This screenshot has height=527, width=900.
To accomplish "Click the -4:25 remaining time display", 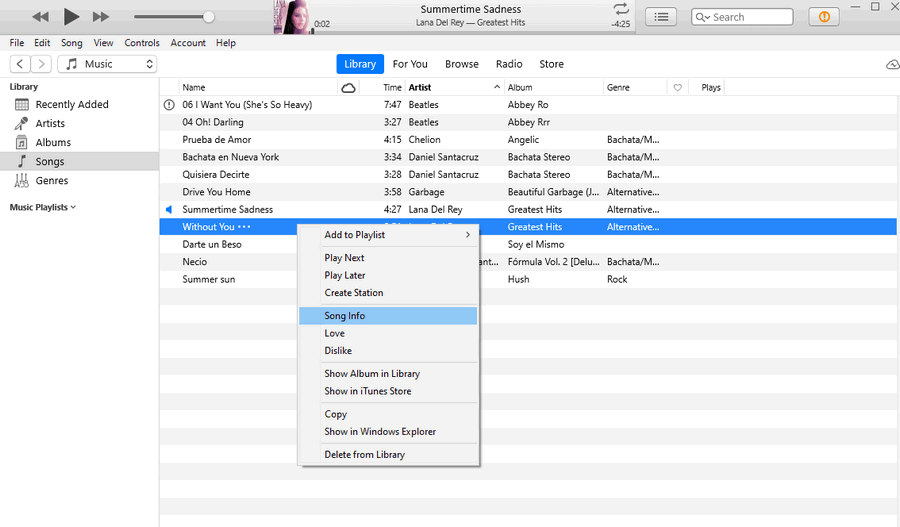I will 620,24.
